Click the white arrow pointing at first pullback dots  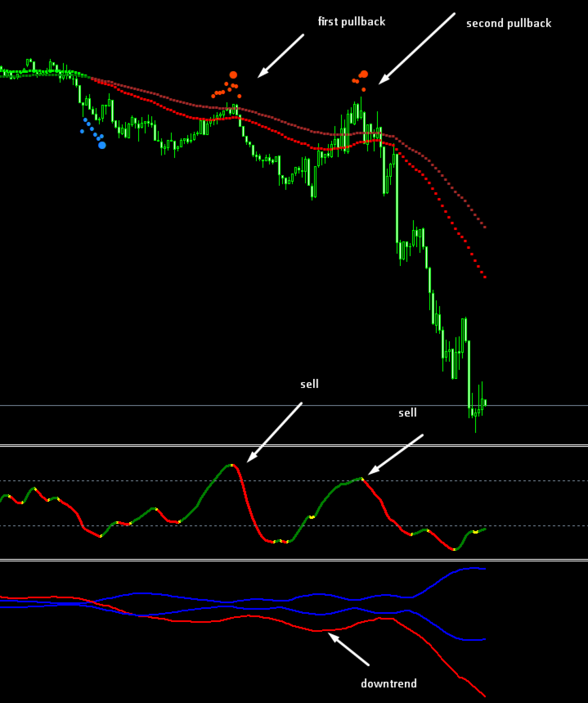pyautogui.click(x=281, y=56)
